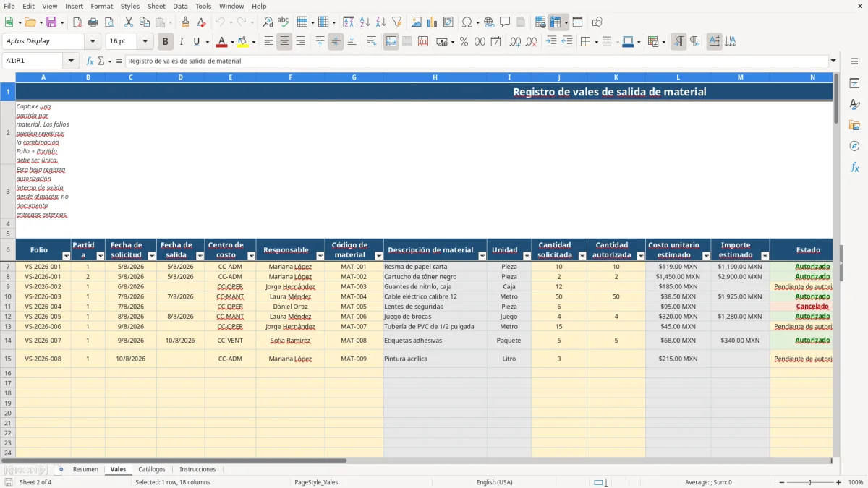Screen dimensions: 868x488
Task: Insert chart icon
Action: pos(433,22)
